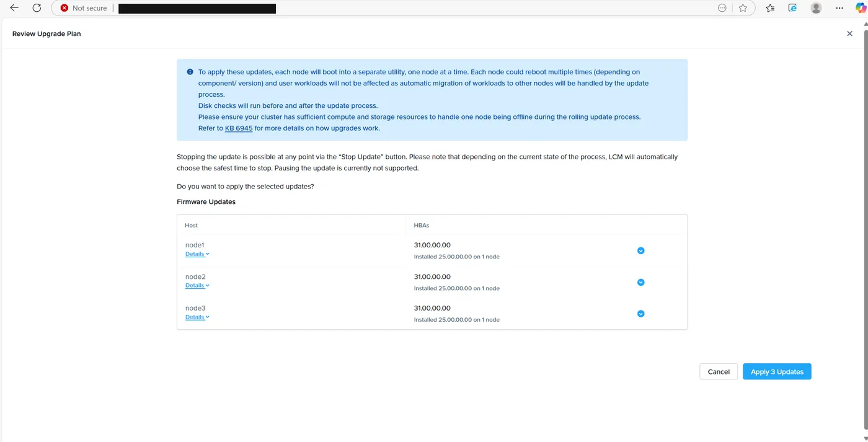
Task: Cancel the upgrade plan
Action: coord(719,371)
